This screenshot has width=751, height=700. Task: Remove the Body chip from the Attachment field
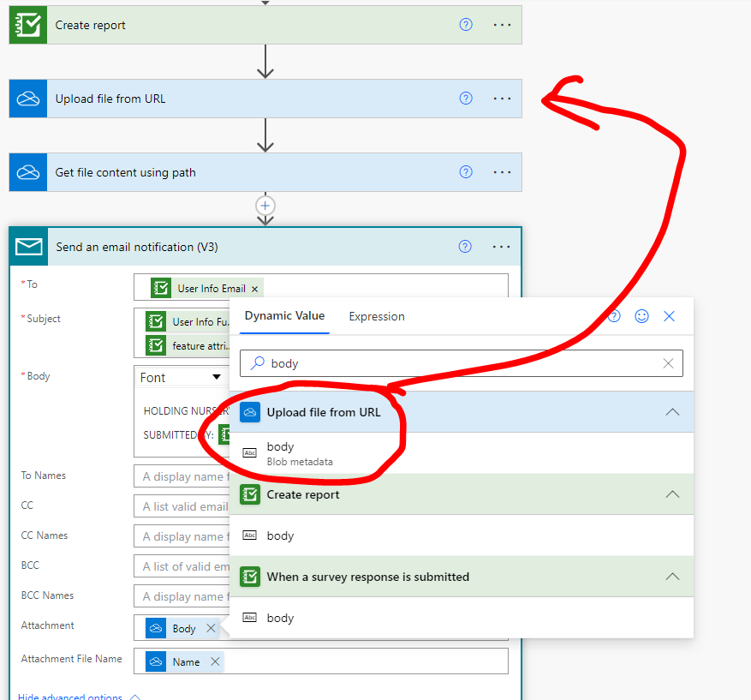coord(211,627)
